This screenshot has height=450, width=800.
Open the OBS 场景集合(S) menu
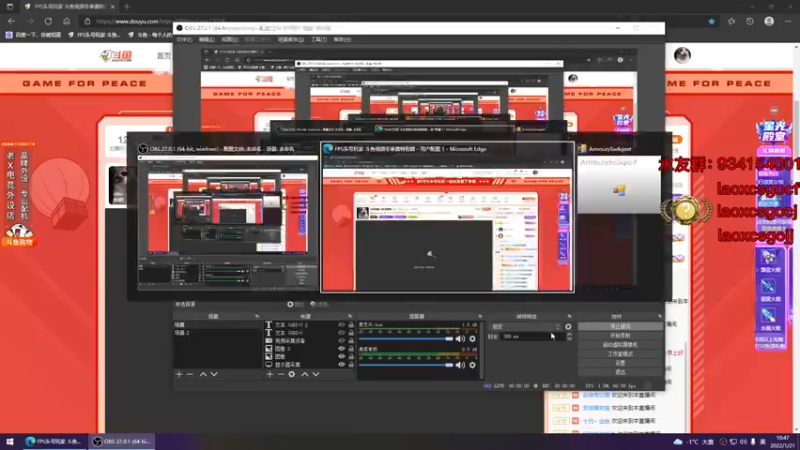click(291, 40)
